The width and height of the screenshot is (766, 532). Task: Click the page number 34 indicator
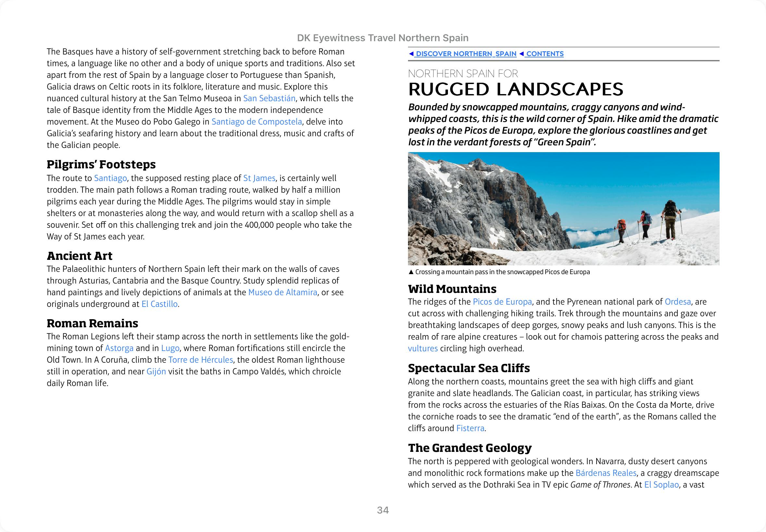click(x=383, y=510)
